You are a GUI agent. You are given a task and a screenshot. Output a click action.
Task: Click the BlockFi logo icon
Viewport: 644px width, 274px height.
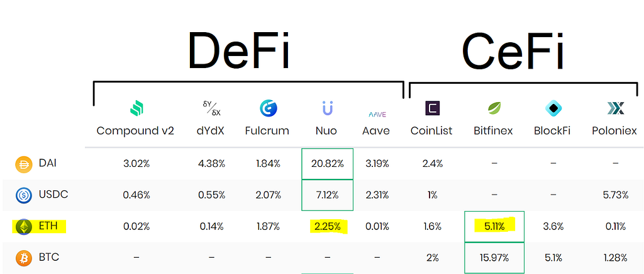coord(553,109)
